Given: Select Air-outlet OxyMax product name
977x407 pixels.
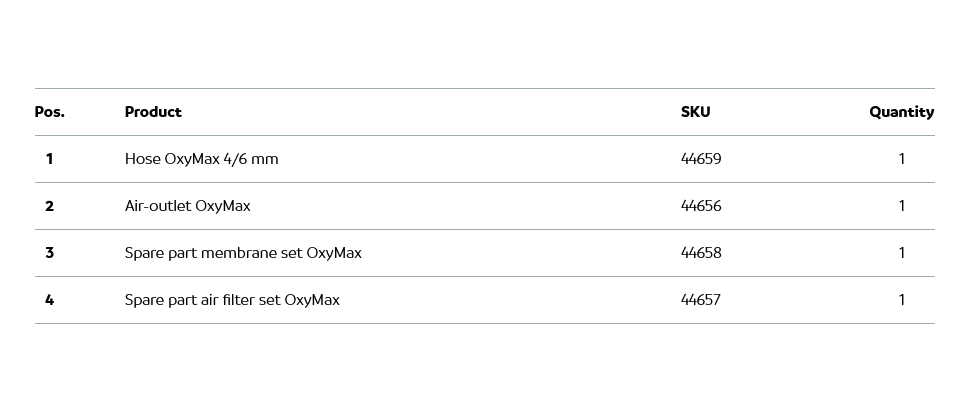Looking at the screenshot, I should [x=187, y=206].
